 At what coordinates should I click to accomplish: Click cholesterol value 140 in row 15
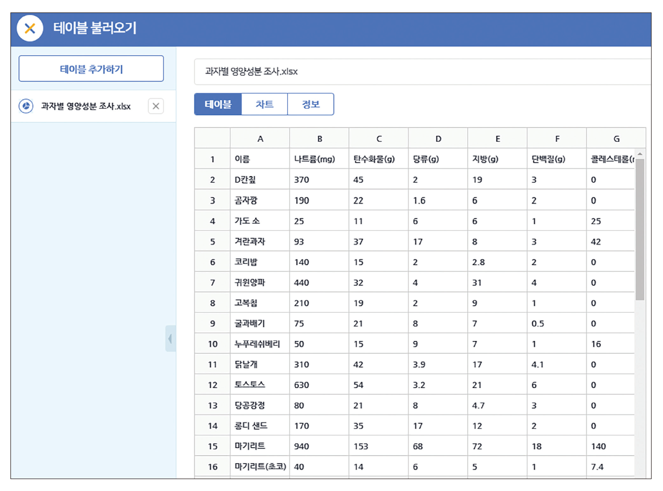click(x=611, y=446)
